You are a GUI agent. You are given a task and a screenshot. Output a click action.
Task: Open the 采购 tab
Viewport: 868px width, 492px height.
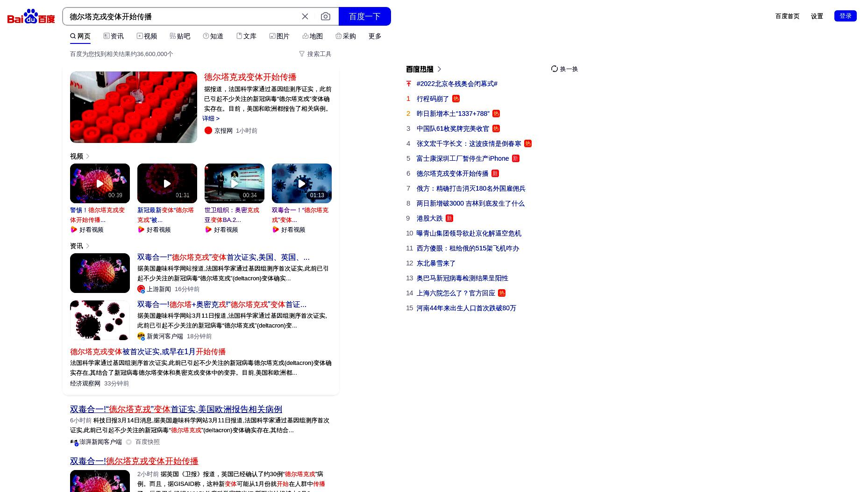pos(346,36)
